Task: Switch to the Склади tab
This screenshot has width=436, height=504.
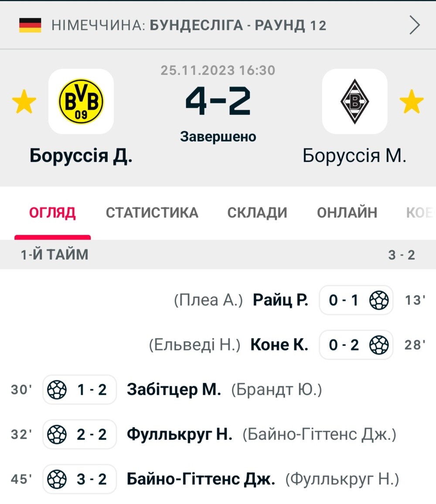Action: [257, 213]
